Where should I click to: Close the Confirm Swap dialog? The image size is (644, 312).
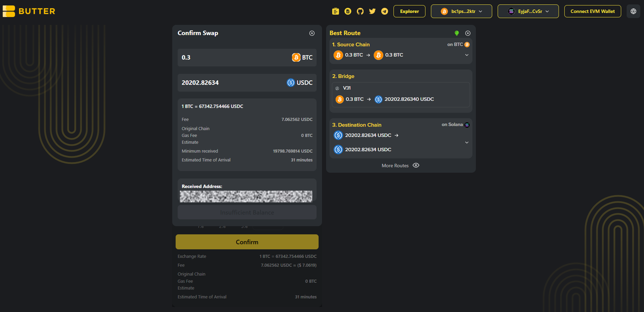click(x=312, y=33)
